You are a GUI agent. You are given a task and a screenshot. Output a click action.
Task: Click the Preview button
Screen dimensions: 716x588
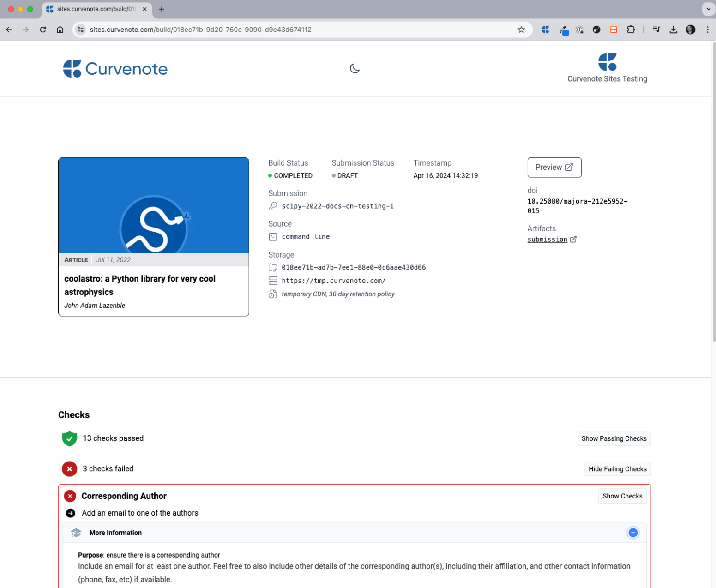(x=554, y=167)
